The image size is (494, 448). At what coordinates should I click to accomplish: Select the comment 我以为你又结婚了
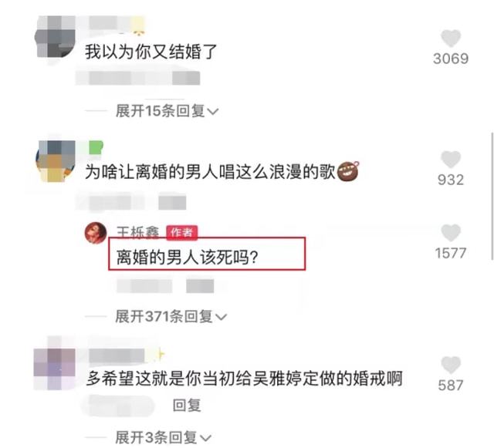(151, 52)
